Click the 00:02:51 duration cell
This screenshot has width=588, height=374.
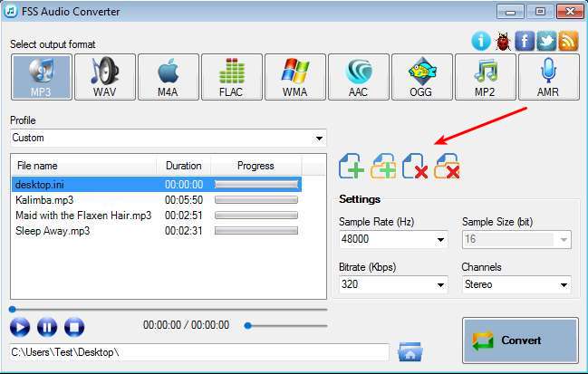(184, 216)
